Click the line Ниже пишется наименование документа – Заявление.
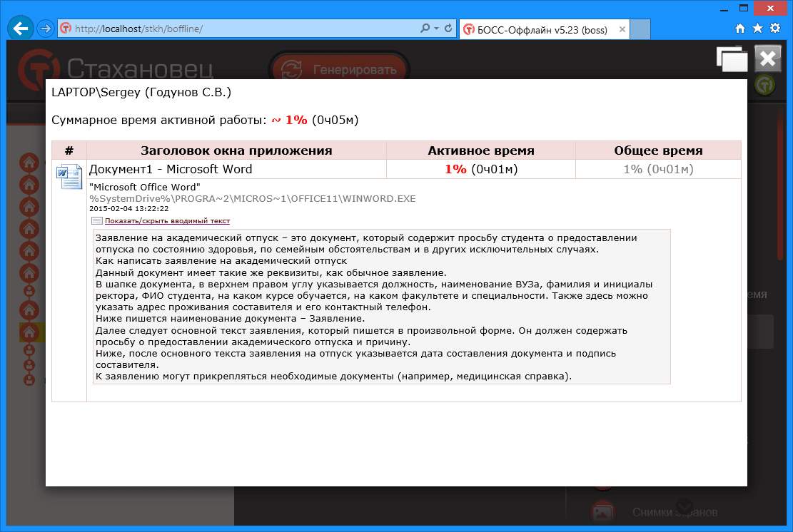 (230, 319)
